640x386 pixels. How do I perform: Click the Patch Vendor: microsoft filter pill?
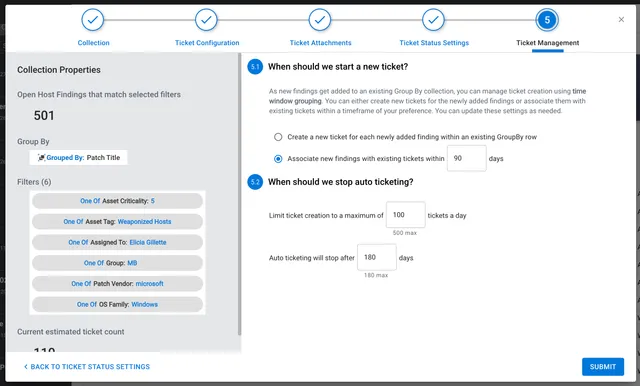pos(117,284)
